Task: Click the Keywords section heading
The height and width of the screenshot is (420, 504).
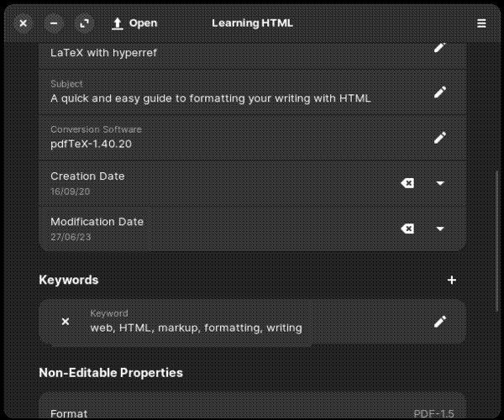Action: point(69,280)
